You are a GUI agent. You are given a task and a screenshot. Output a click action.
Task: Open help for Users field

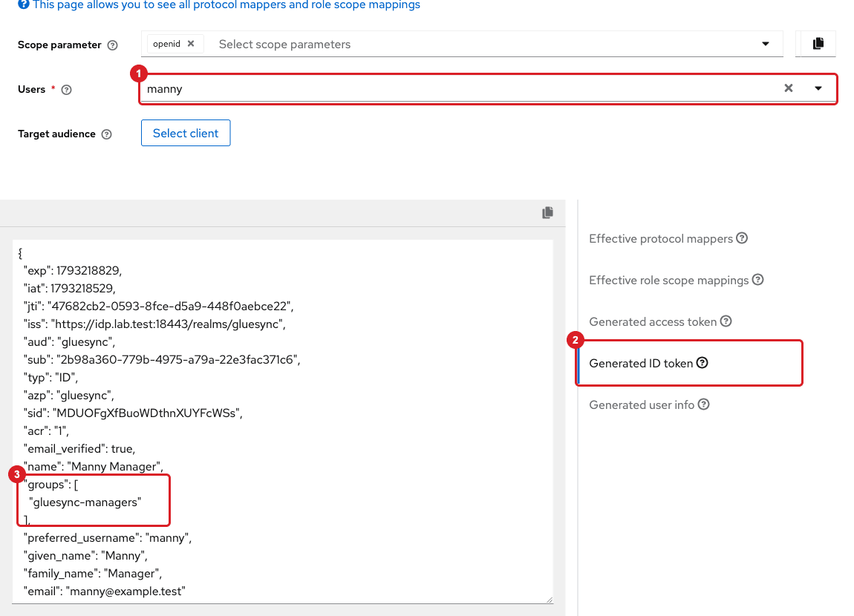(66, 90)
